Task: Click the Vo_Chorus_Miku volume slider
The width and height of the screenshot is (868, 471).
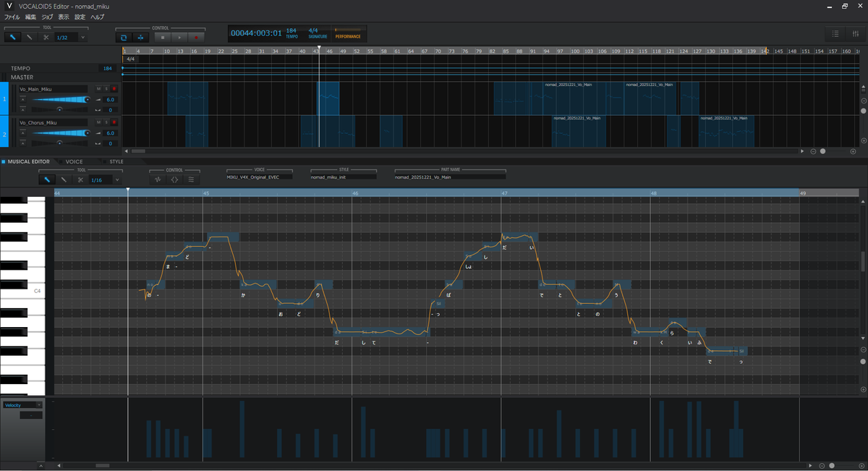Action: tap(59, 133)
